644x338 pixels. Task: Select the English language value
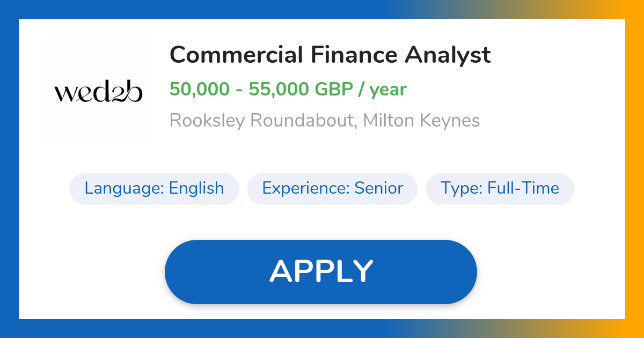tap(197, 188)
